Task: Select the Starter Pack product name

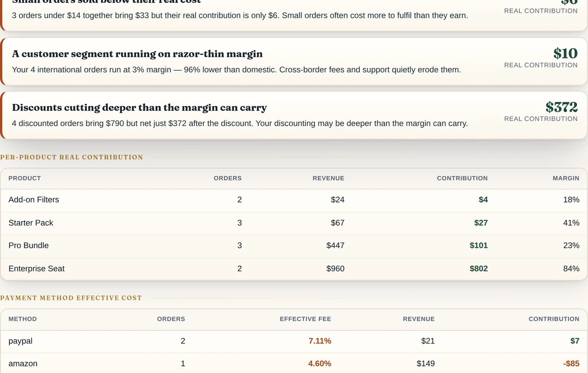Action: pos(31,223)
